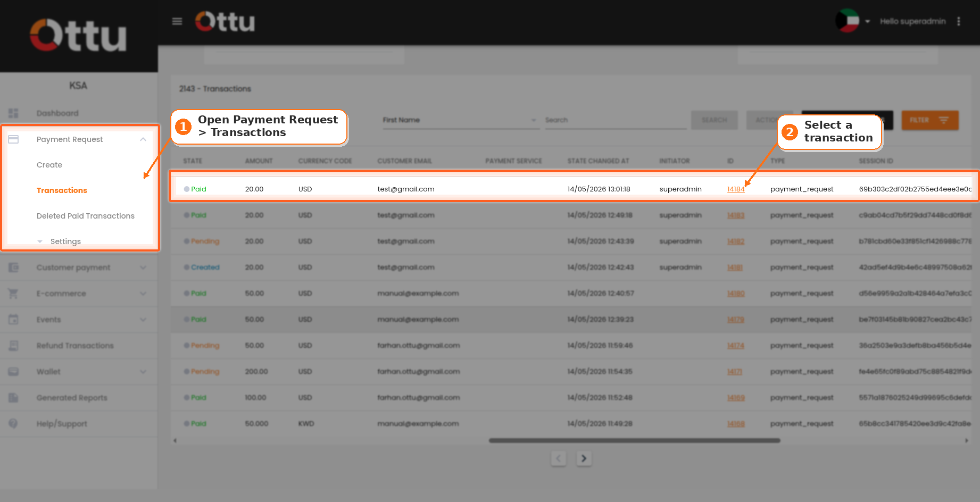Click the 14/05/2026 13:01:18 timestamp cell
980x502 pixels.
pyautogui.click(x=599, y=189)
